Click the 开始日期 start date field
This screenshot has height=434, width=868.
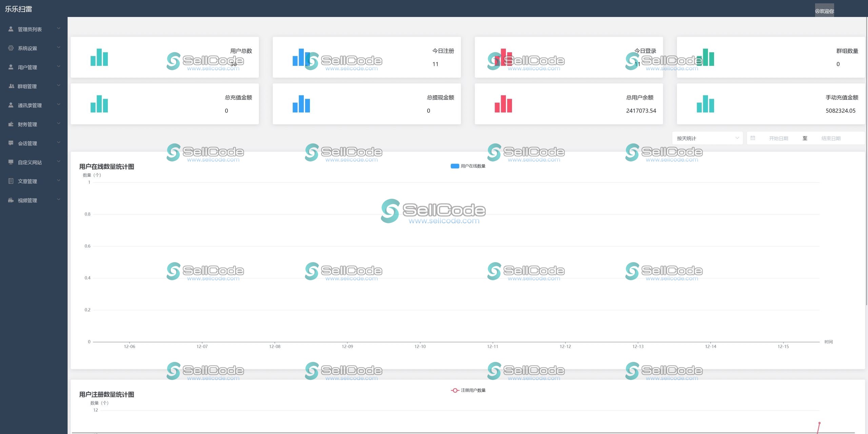[778, 138]
